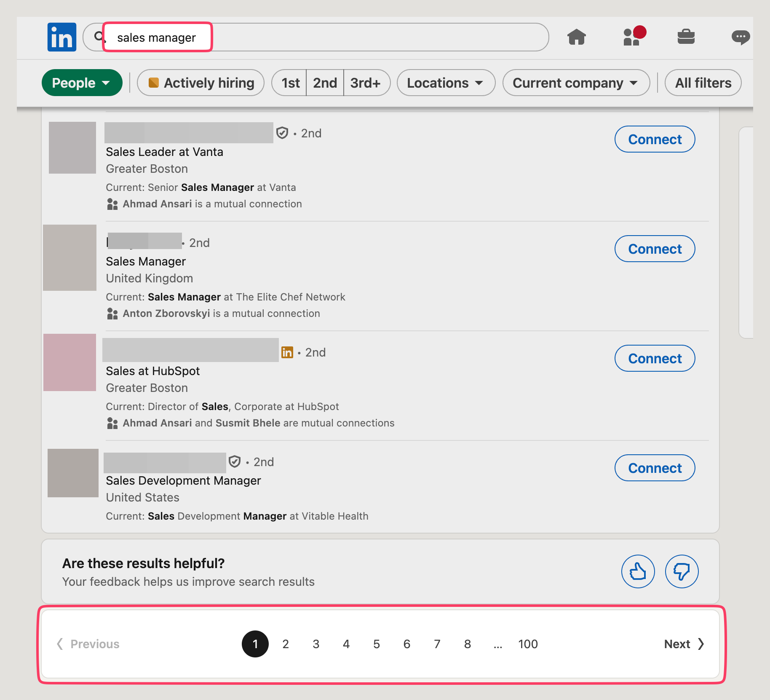Expand the Current company filter dropdown

tap(576, 83)
